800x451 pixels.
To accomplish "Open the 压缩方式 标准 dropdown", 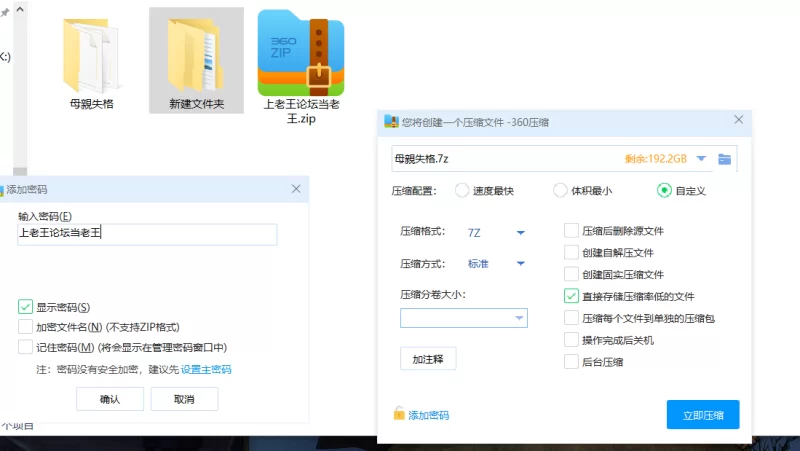I will coord(496,263).
